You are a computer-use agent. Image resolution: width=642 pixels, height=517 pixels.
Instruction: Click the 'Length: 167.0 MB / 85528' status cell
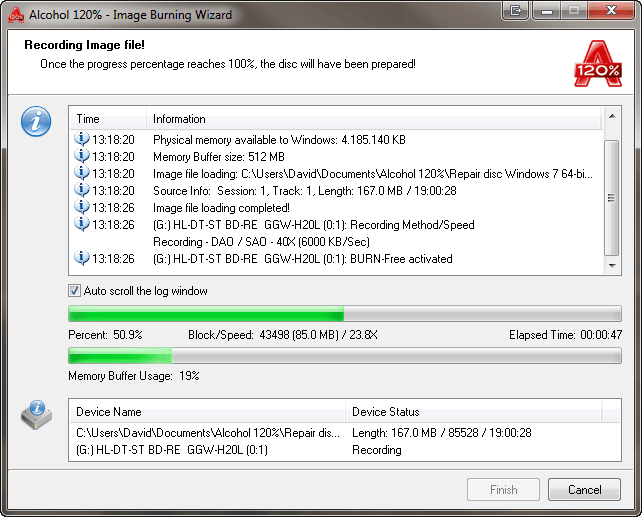pos(442,433)
